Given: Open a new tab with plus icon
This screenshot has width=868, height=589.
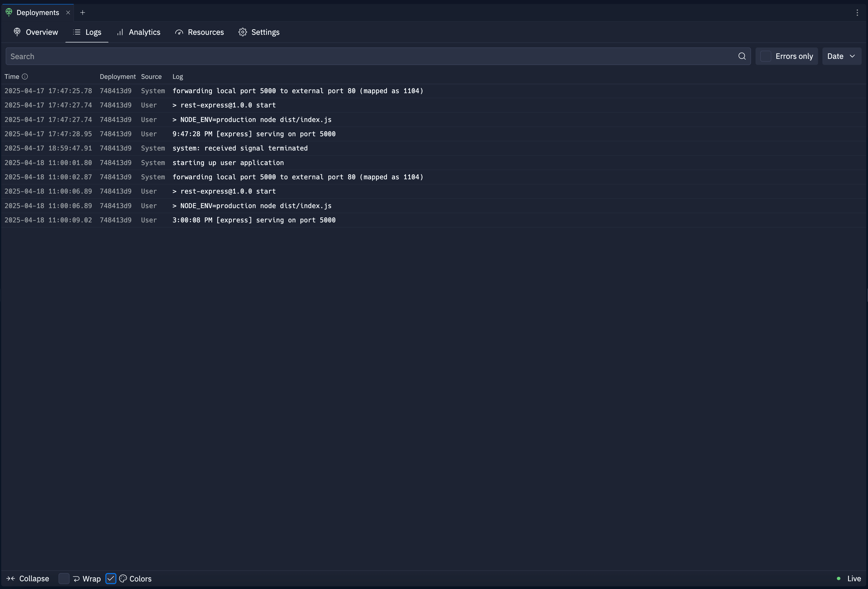Looking at the screenshot, I should click(83, 13).
